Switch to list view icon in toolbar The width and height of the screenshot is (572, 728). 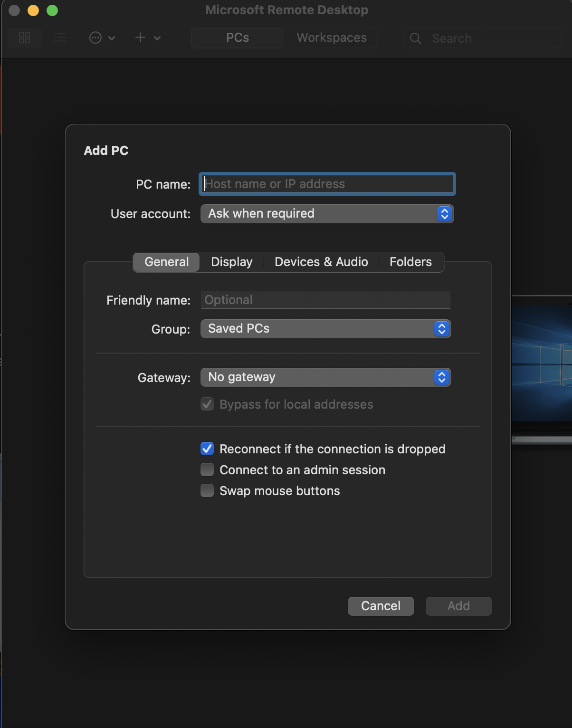coord(60,38)
